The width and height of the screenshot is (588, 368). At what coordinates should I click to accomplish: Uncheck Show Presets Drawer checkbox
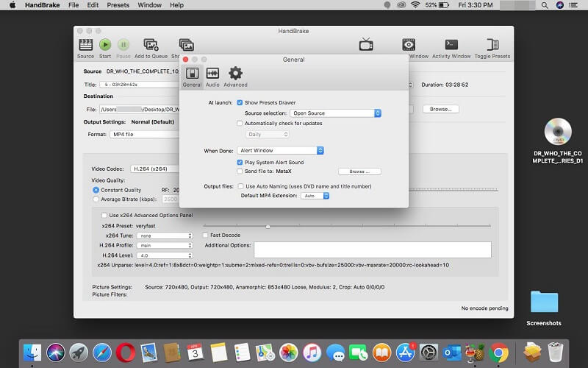(x=240, y=102)
